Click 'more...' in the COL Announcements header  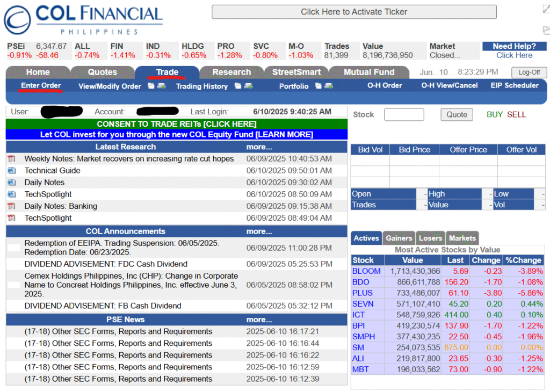coord(259,231)
